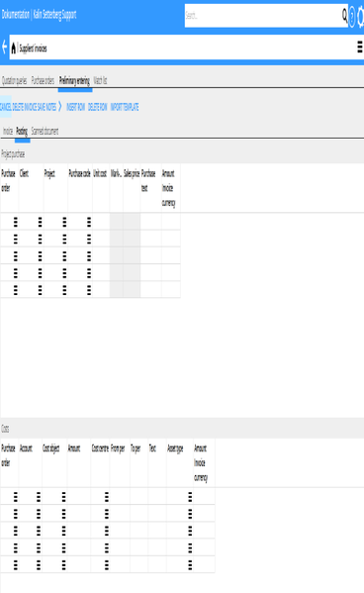Open the Invoice sub-tab
This screenshot has width=364, height=593.
[8, 132]
